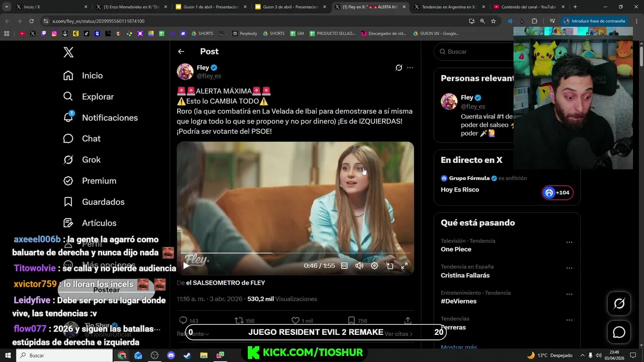
Task: Open the TikTok bookmark icon
Action: point(87,34)
